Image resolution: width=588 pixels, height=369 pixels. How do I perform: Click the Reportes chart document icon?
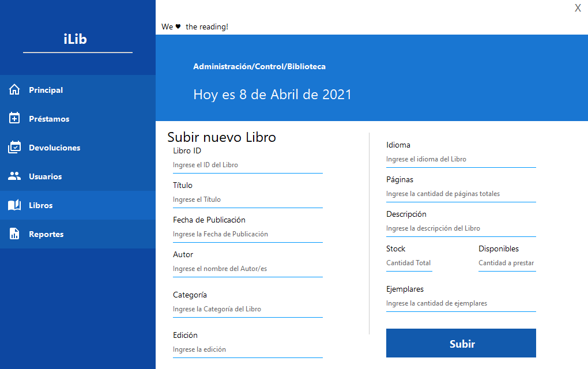coord(14,234)
